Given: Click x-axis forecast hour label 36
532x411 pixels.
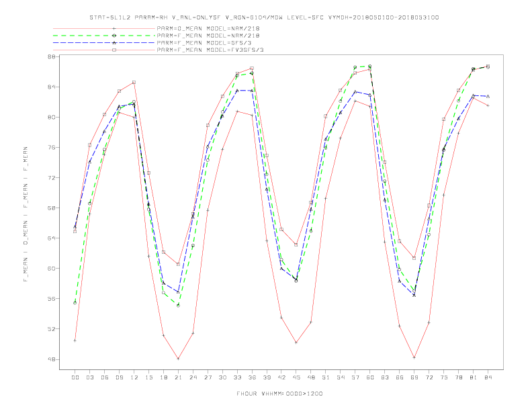Looking at the screenshot, I should click(x=252, y=377).
